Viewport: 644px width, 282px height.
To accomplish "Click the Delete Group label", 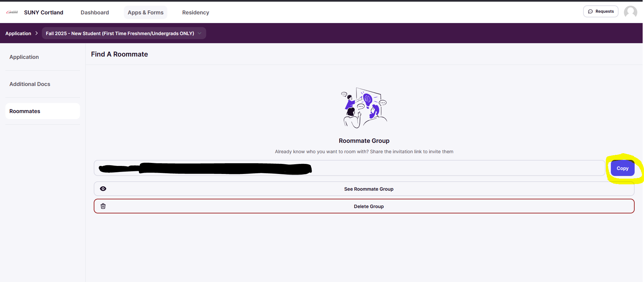I will [x=369, y=206].
